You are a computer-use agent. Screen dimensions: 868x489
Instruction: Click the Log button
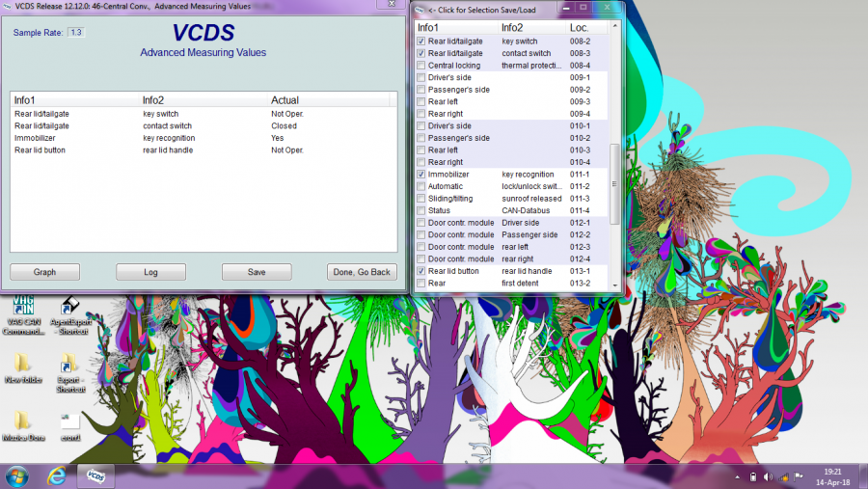tap(150, 272)
